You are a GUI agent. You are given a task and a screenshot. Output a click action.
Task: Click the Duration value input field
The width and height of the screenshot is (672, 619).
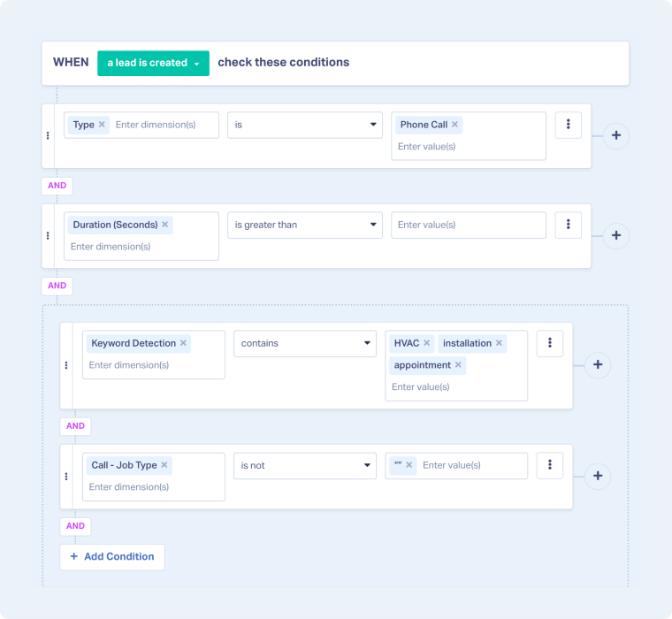click(469, 225)
